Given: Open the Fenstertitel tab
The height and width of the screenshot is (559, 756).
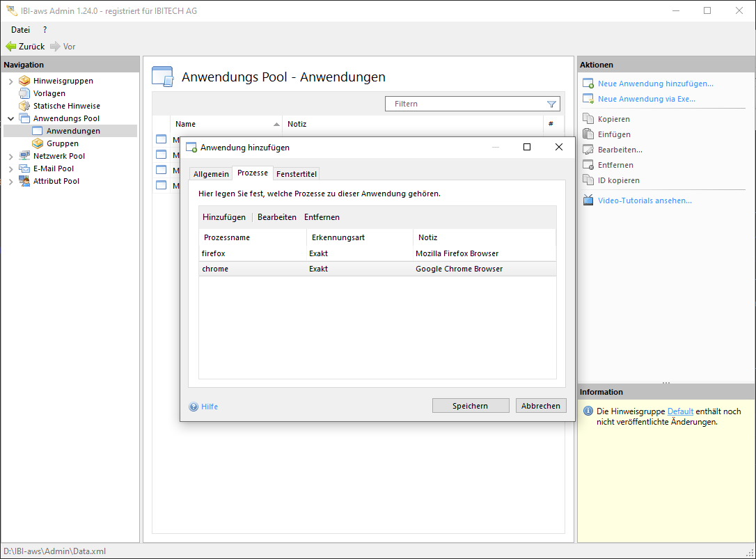Looking at the screenshot, I should (296, 174).
